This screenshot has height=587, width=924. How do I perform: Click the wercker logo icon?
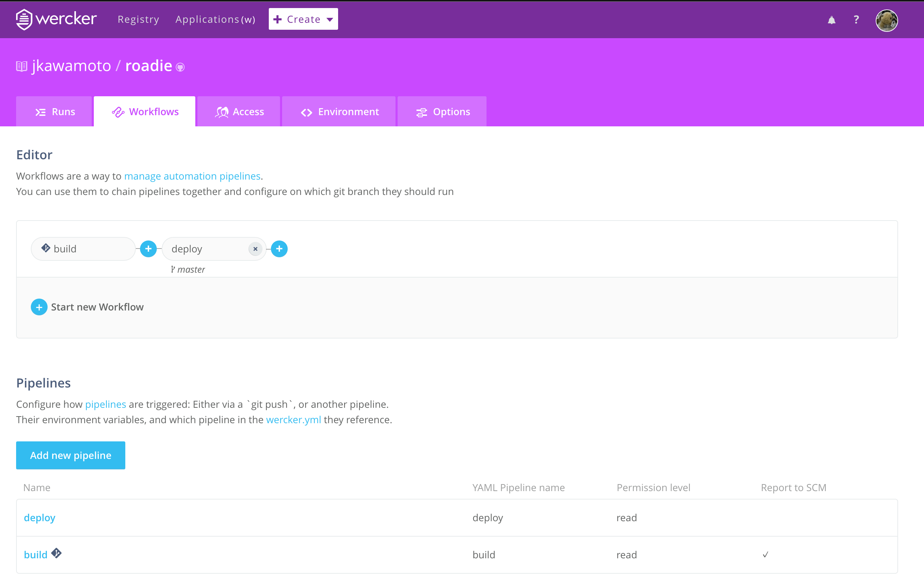point(24,19)
